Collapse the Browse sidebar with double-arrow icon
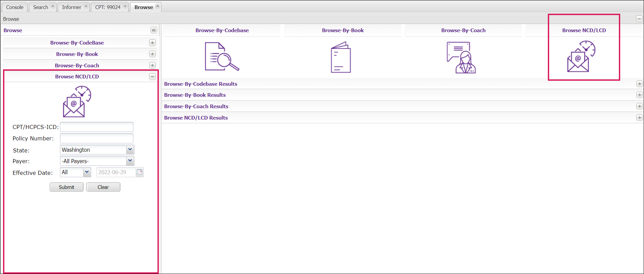 click(153, 30)
